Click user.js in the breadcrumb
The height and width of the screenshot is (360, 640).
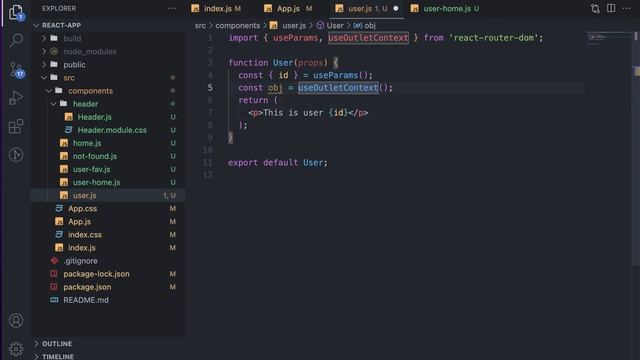point(294,25)
